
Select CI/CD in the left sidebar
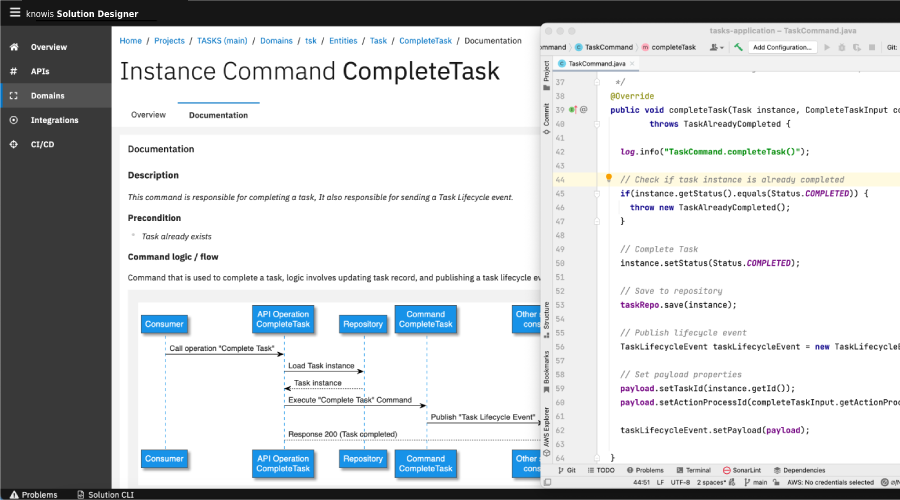(42, 144)
